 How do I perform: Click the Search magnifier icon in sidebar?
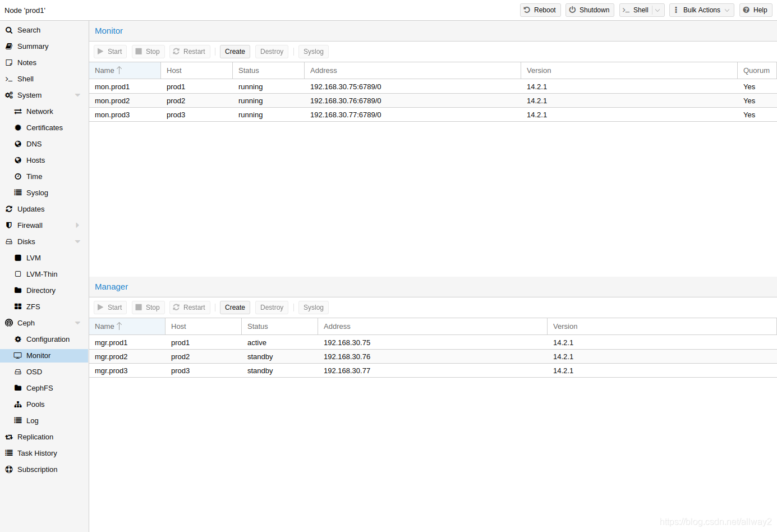(9, 30)
